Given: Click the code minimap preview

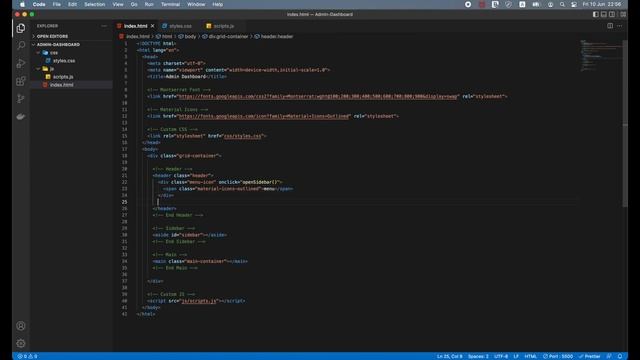Looking at the screenshot, I should [x=600, y=55].
